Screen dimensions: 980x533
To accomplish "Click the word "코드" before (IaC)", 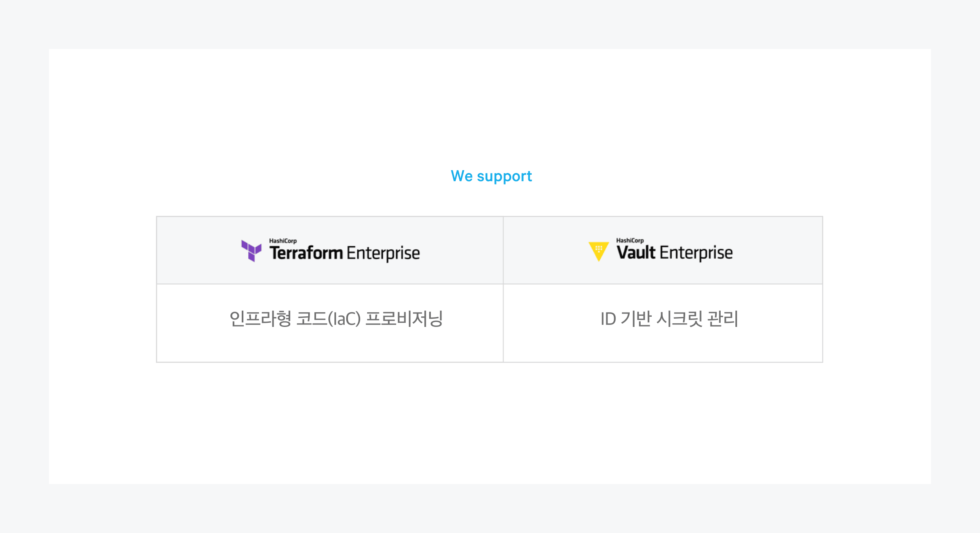I will coord(312,319).
